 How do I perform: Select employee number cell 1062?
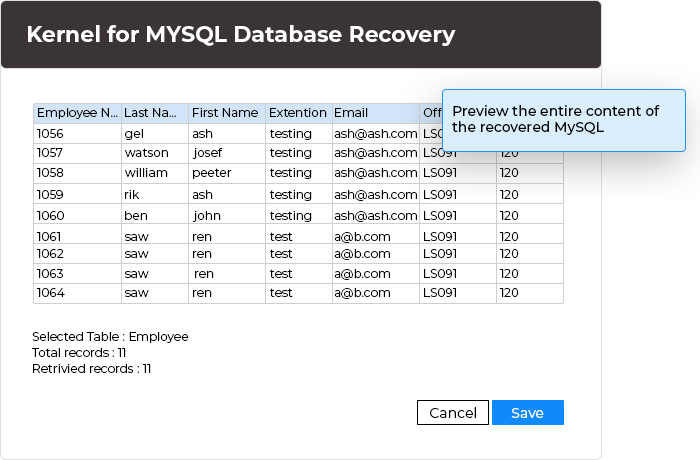[77, 254]
